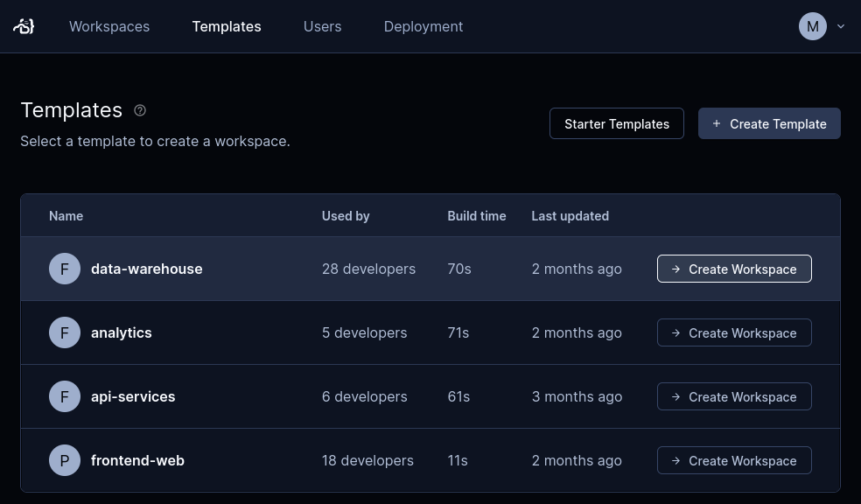861x504 pixels.
Task: Open the user account dropdown chevron
Action: coord(840,26)
